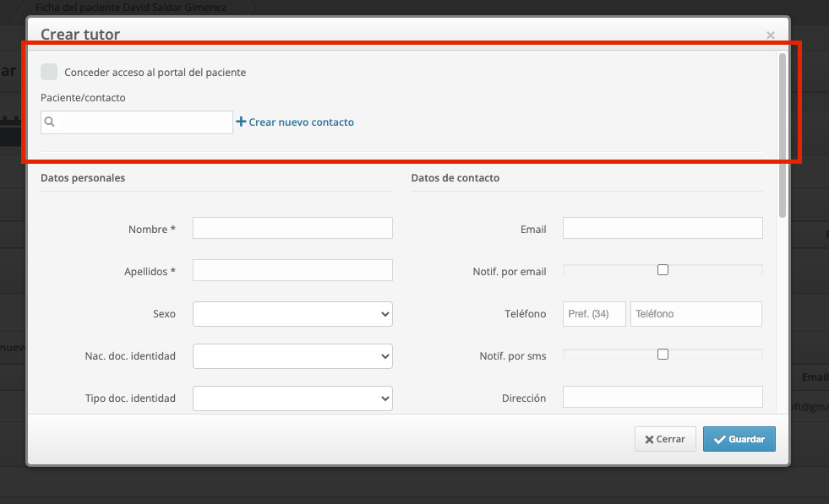Click 'Ficha del paciente David Saldar Gimenez' breadcrumb
Screen dimensions: 829x504
(x=131, y=8)
